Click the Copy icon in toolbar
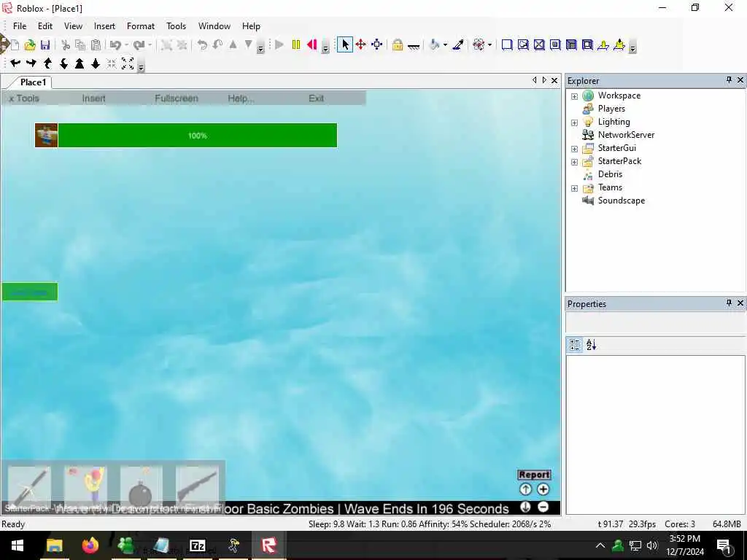 tap(80, 44)
